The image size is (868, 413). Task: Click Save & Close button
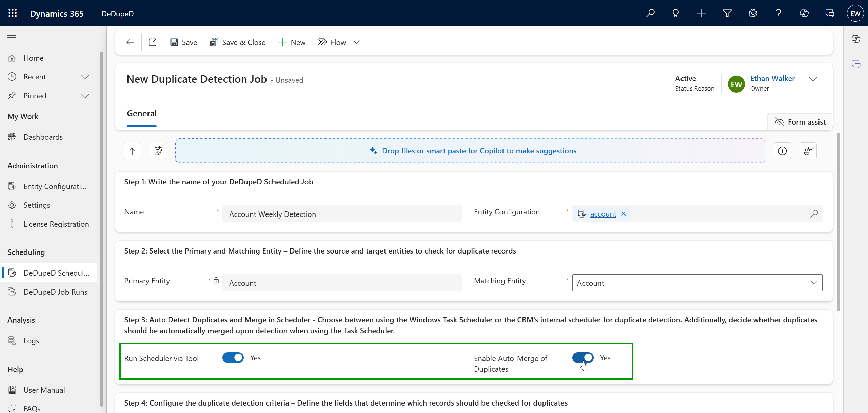(238, 42)
